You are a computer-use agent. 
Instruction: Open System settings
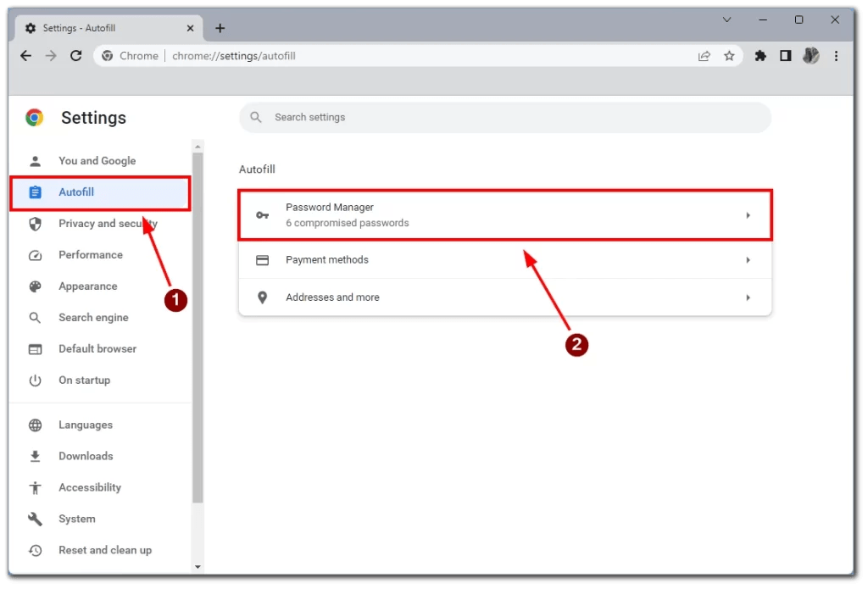pos(102,520)
